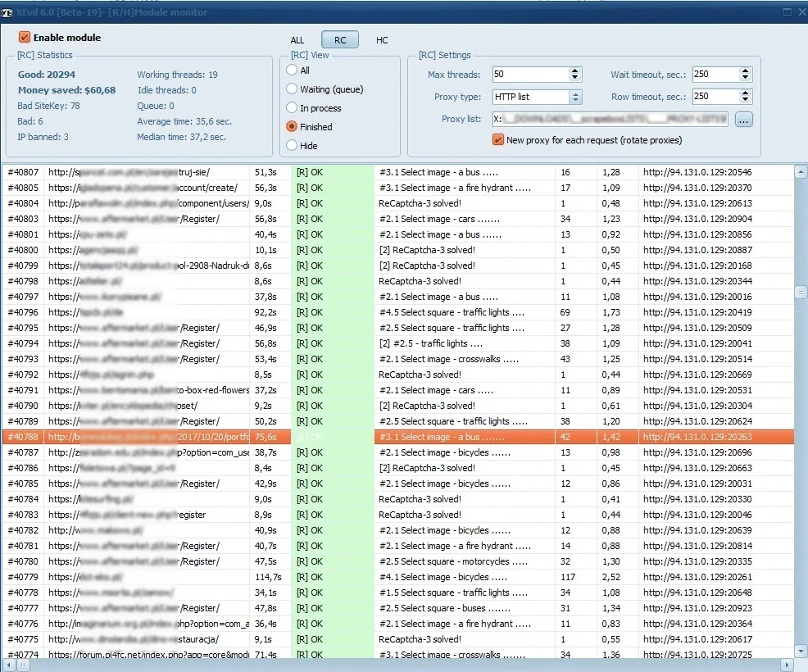
Task: Select the All view radio button
Action: (292, 70)
